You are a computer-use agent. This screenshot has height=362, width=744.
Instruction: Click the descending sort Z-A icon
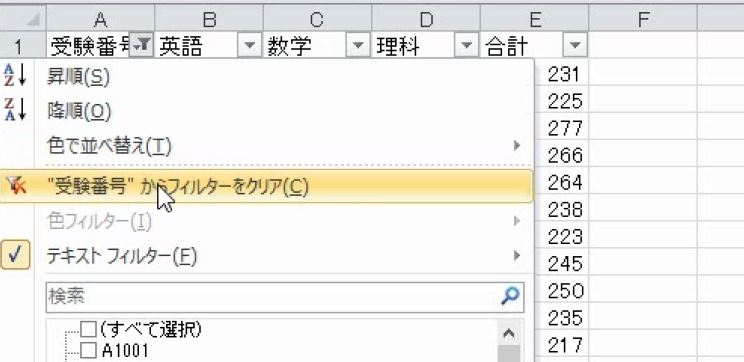pos(16,109)
